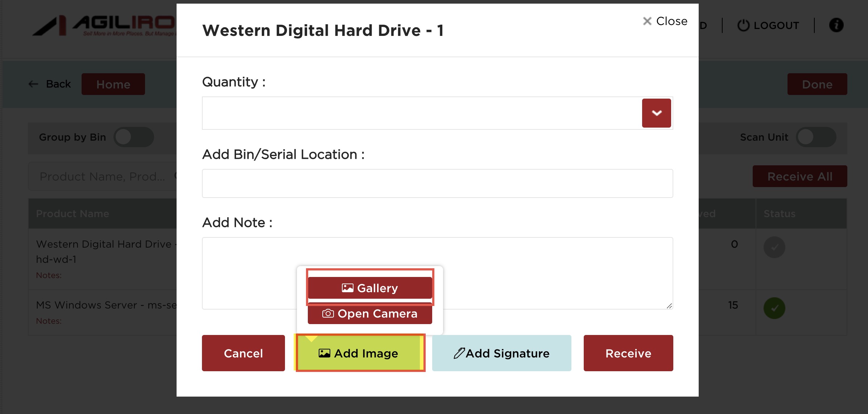Grab the note textarea resize handle
868x414 pixels.
coord(669,306)
